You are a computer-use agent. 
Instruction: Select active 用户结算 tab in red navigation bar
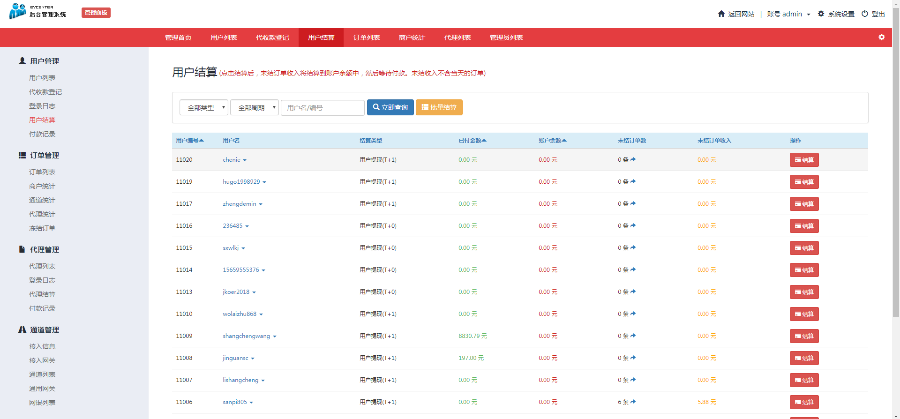tap(321, 37)
